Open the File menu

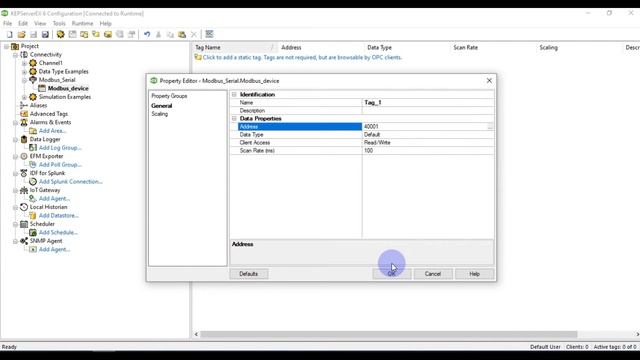(x=7, y=23)
